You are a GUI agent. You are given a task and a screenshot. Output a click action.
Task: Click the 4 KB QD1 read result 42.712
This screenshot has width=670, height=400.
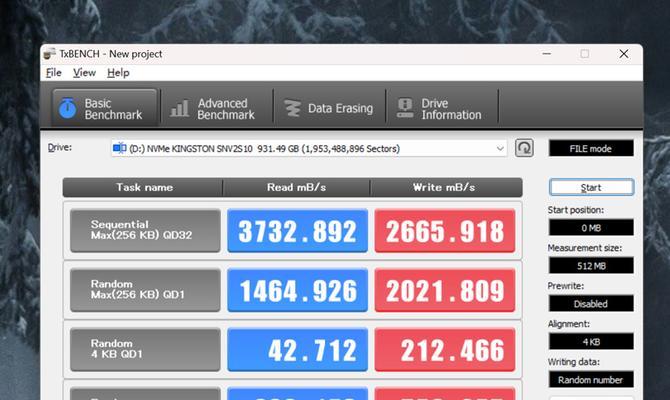(x=297, y=350)
